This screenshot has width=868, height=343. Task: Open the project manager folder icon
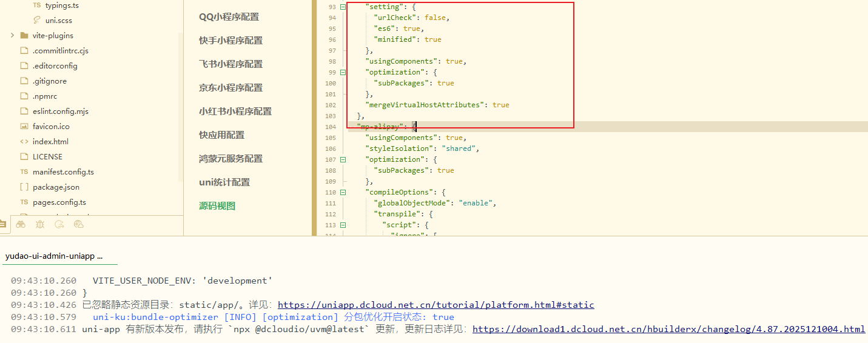coord(2,224)
